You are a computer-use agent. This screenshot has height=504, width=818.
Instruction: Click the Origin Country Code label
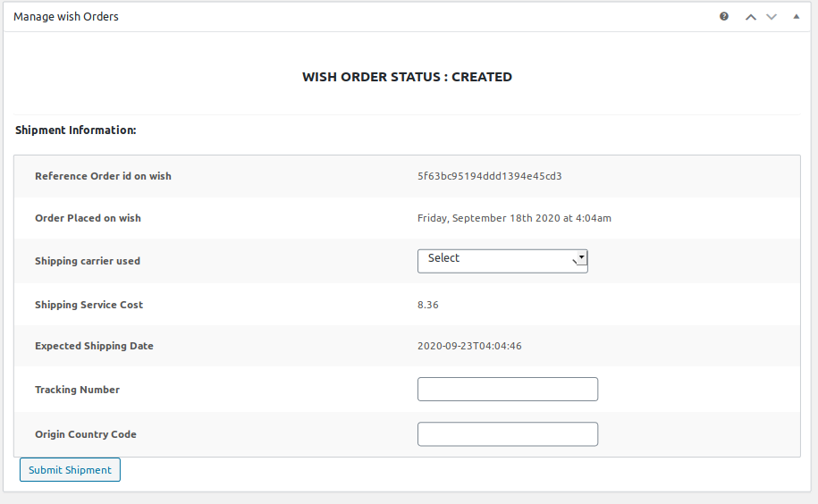point(86,434)
